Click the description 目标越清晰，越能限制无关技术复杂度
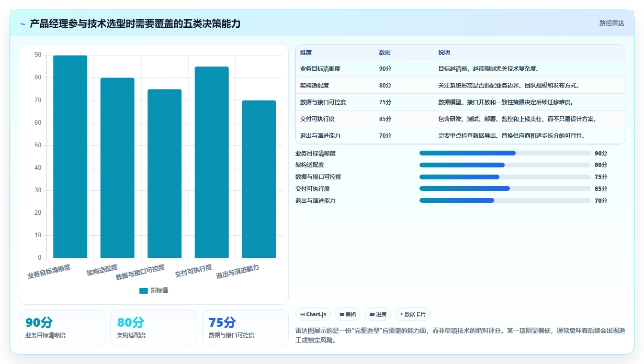The image size is (644, 364). click(x=489, y=69)
